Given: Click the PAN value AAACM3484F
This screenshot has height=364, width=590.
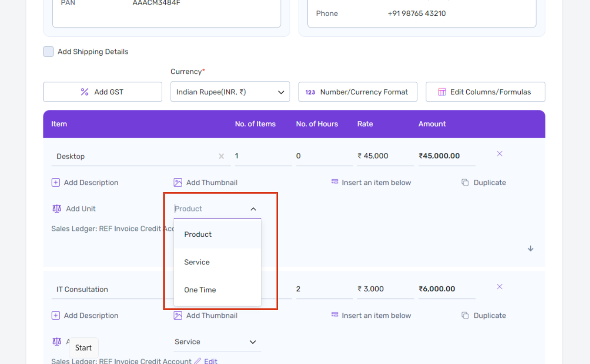Looking at the screenshot, I should (x=157, y=3).
